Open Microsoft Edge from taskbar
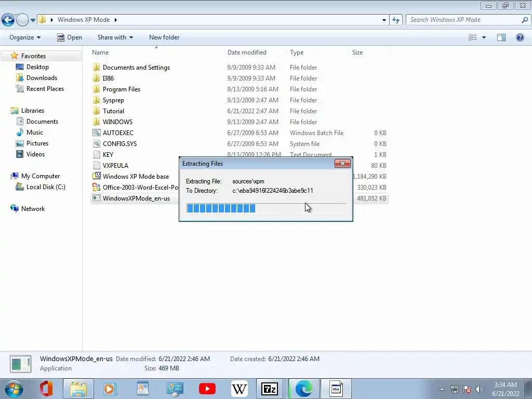The image size is (532, 399). pyautogui.click(x=303, y=389)
